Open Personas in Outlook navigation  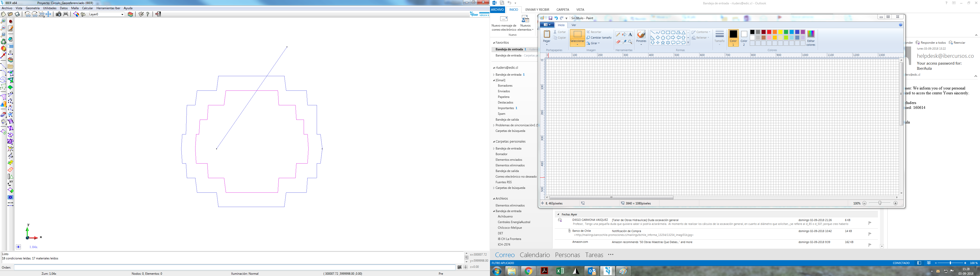(568, 255)
